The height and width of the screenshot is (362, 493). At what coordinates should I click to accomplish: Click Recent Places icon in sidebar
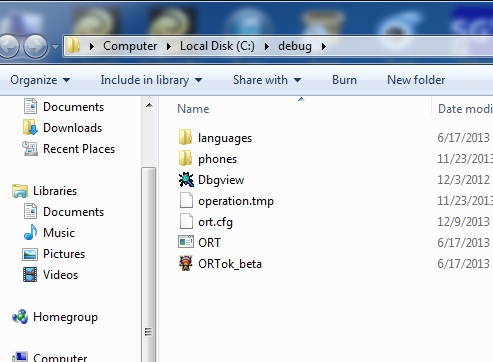tap(30, 149)
